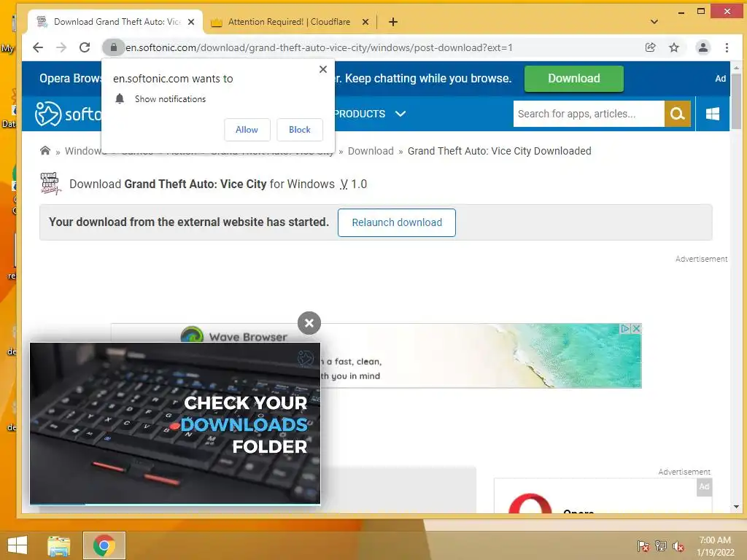Viewport: 747px width, 560px height.
Task: Click the Relaunch download button
Action: 396,222
